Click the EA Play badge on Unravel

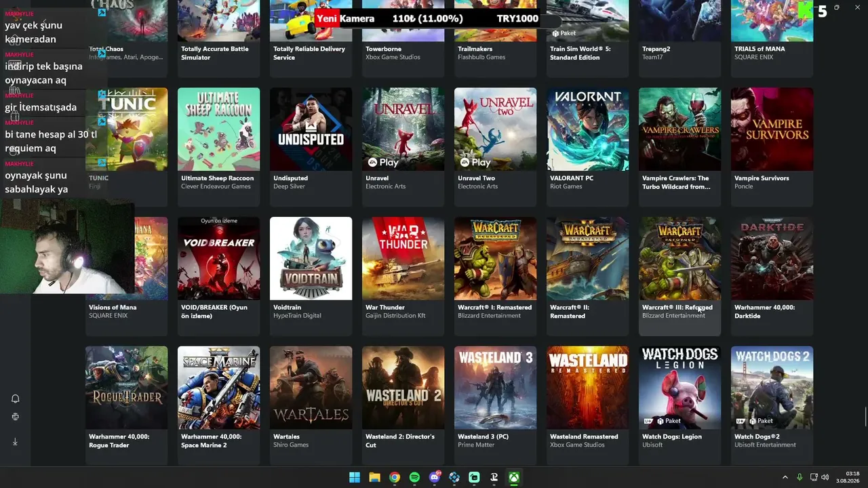(x=383, y=163)
